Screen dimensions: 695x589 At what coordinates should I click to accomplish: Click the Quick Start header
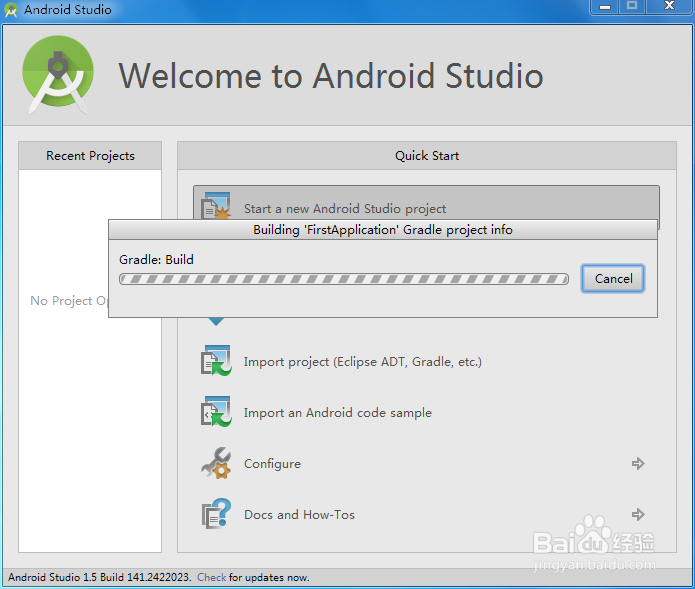[427, 156]
